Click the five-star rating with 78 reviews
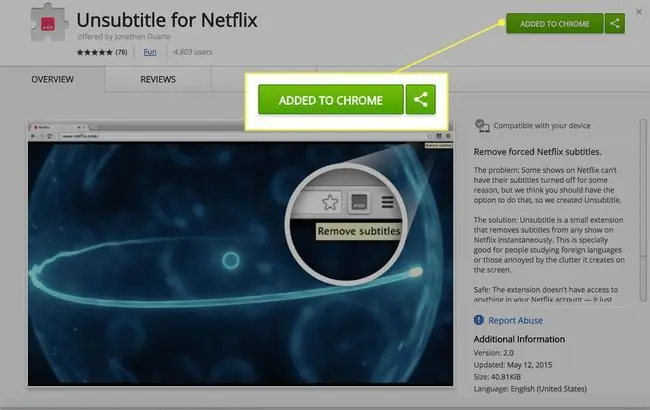Screen dimensions: 650x410 pyautogui.click(x=102, y=52)
